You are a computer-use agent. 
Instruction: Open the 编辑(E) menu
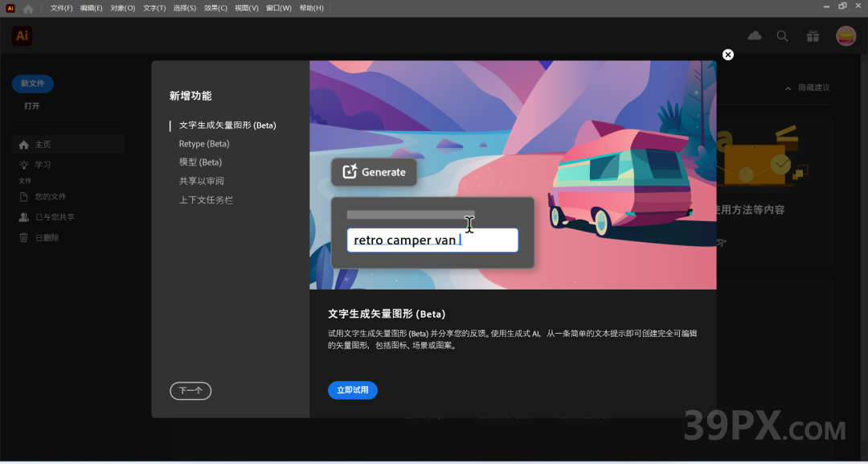tap(92, 8)
